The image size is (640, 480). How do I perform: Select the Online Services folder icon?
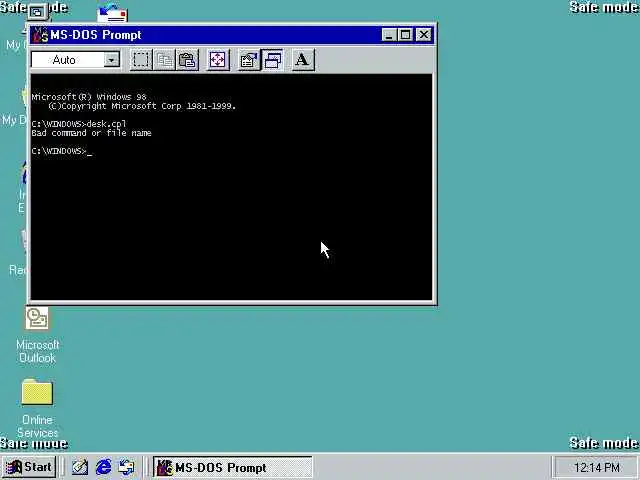(x=37, y=392)
